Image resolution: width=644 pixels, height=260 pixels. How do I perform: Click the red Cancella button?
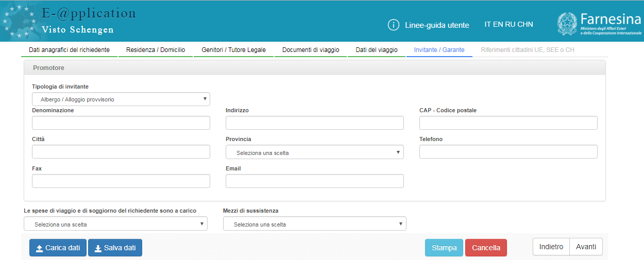(x=486, y=248)
